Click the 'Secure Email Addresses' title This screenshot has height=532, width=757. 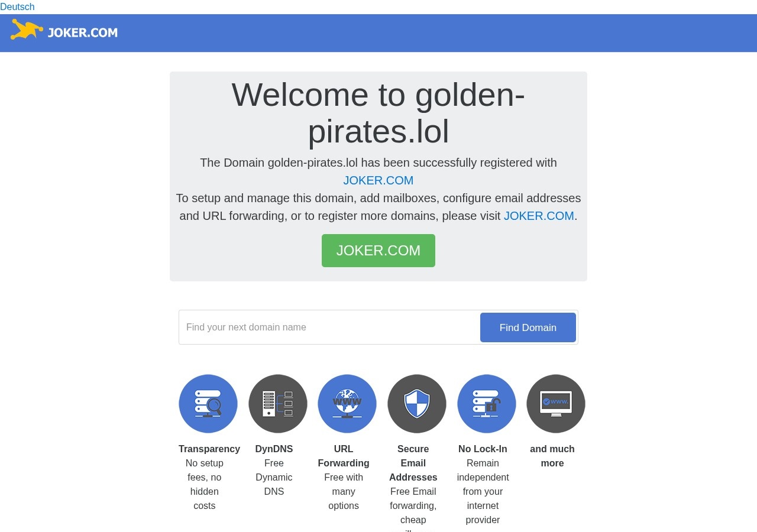point(413,463)
